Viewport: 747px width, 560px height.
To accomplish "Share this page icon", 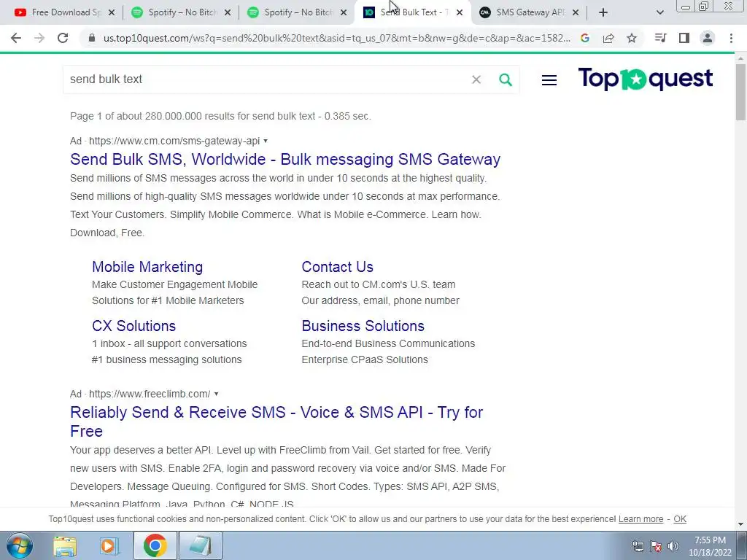I will [608, 38].
